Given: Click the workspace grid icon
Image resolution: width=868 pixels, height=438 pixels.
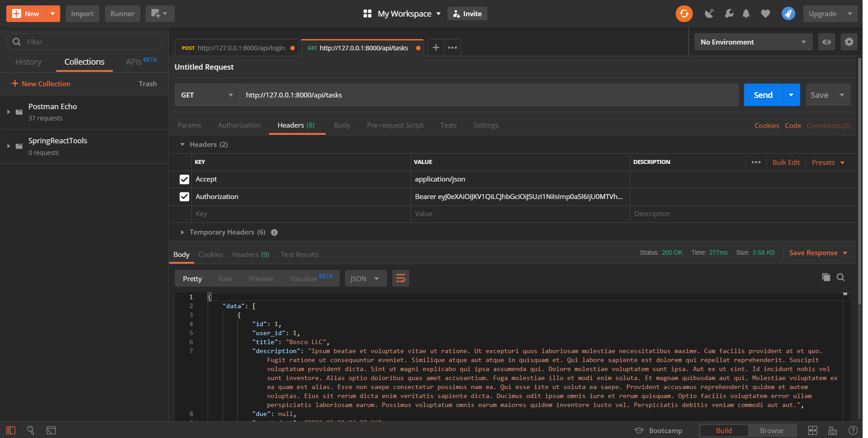Looking at the screenshot, I should tap(367, 13).
